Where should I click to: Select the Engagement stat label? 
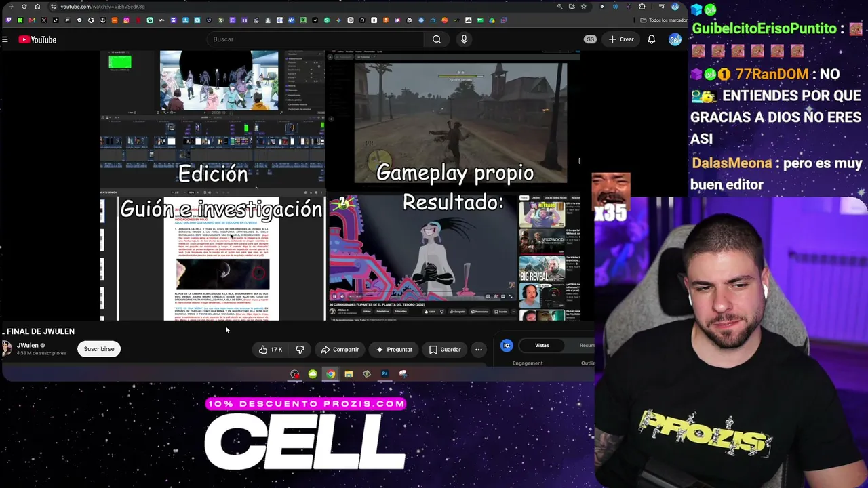tap(528, 363)
